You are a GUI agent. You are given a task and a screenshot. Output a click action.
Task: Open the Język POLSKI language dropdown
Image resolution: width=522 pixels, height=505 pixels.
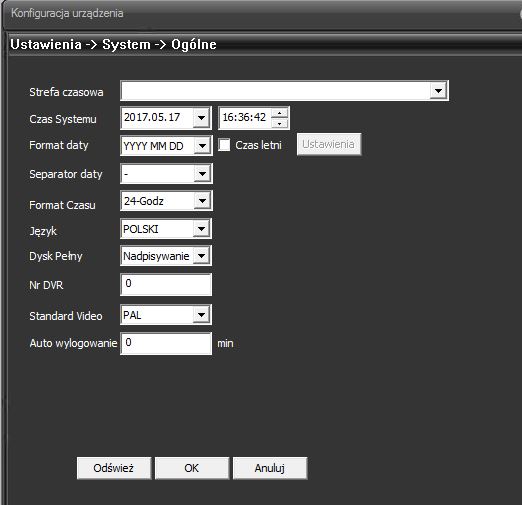[201, 229]
